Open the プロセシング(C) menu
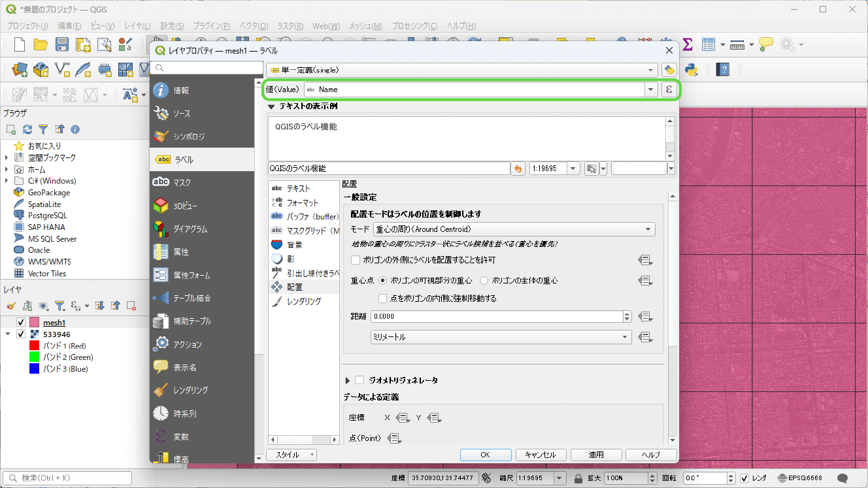 click(x=414, y=25)
